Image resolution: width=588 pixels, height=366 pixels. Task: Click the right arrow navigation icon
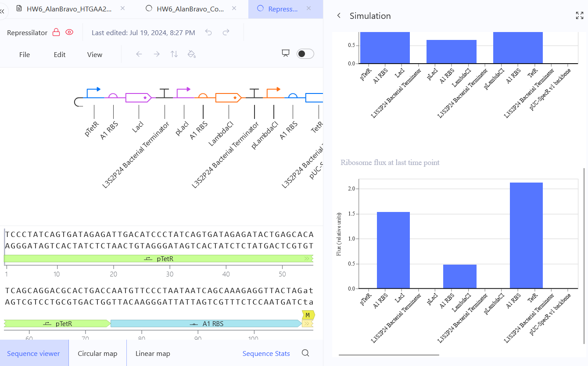(x=157, y=54)
